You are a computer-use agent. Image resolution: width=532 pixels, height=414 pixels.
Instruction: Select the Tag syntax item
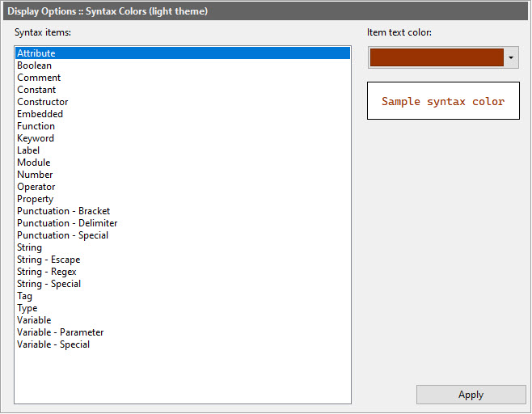click(183, 296)
